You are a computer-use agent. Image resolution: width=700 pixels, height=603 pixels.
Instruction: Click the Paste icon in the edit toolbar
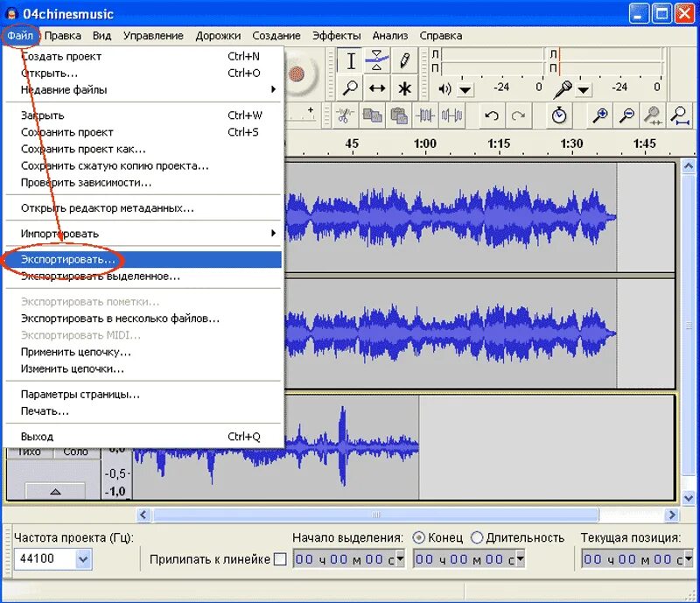click(x=398, y=116)
